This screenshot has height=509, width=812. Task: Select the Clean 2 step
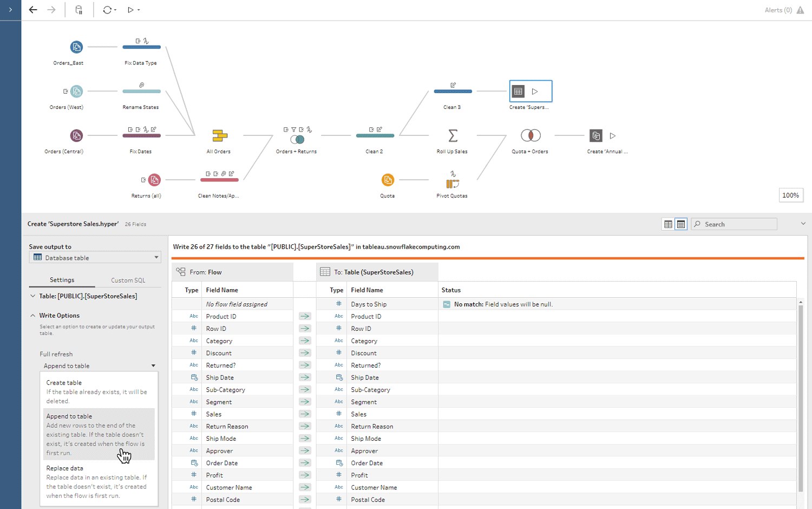[375, 135]
